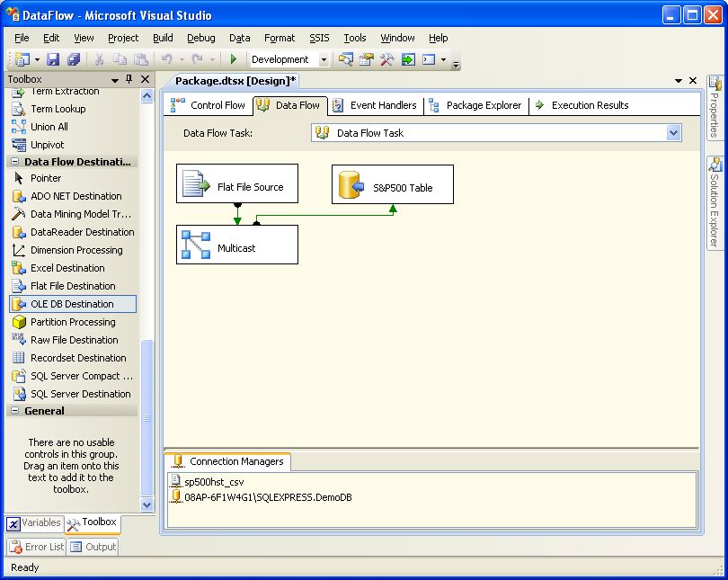Open dropdown beside other windows icon
This screenshot has height=580, width=728.
click(x=443, y=59)
